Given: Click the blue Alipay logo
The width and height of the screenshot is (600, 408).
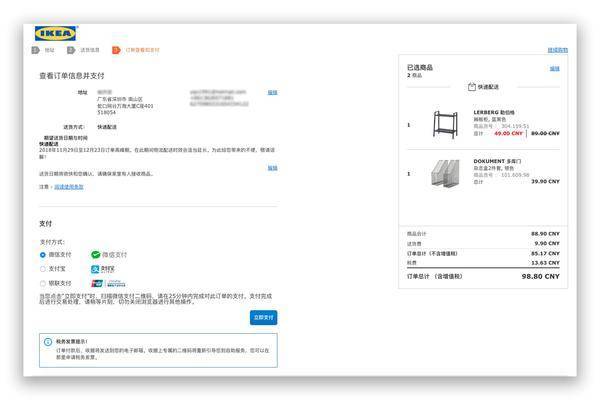Looking at the screenshot, I should coord(103,269).
